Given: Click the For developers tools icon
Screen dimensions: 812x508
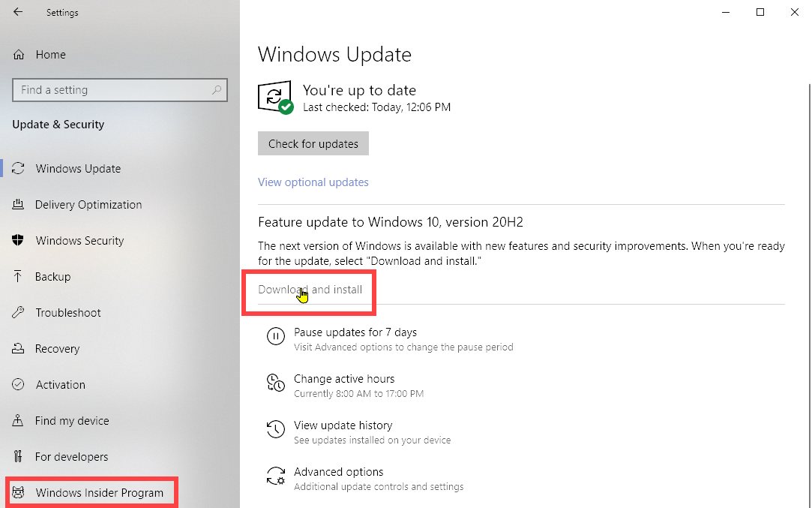Looking at the screenshot, I should [18, 456].
